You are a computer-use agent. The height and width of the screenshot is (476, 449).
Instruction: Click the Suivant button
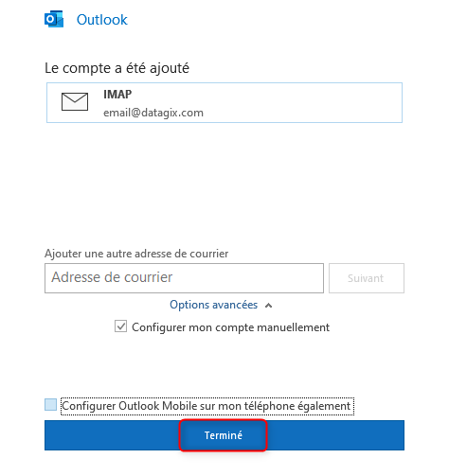(x=367, y=278)
